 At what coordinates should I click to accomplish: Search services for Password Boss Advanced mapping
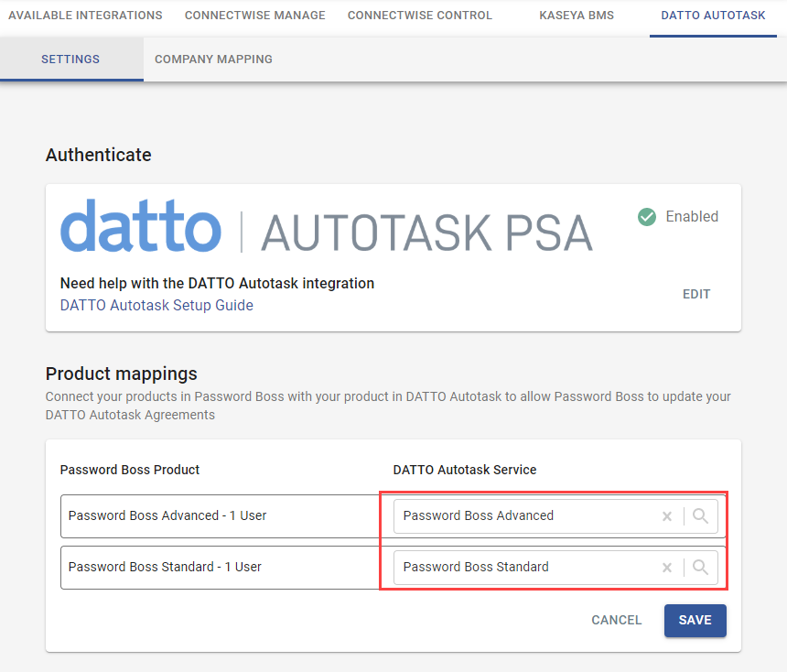pyautogui.click(x=700, y=515)
